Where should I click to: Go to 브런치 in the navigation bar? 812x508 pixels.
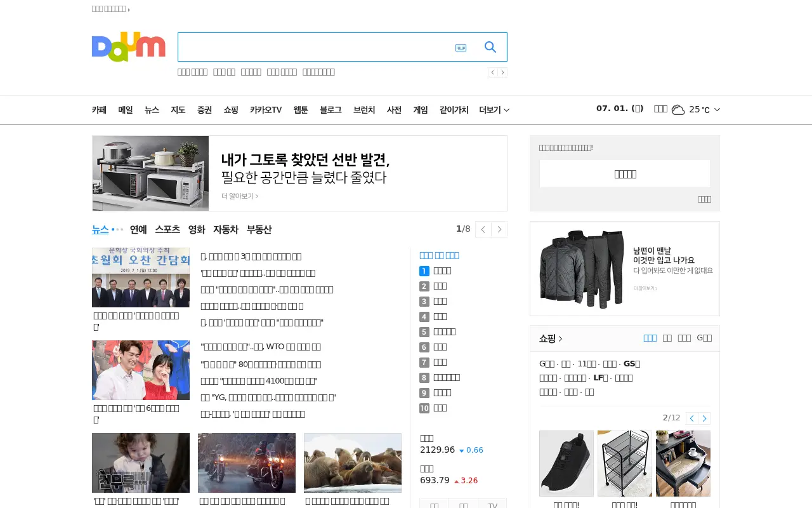(x=364, y=110)
